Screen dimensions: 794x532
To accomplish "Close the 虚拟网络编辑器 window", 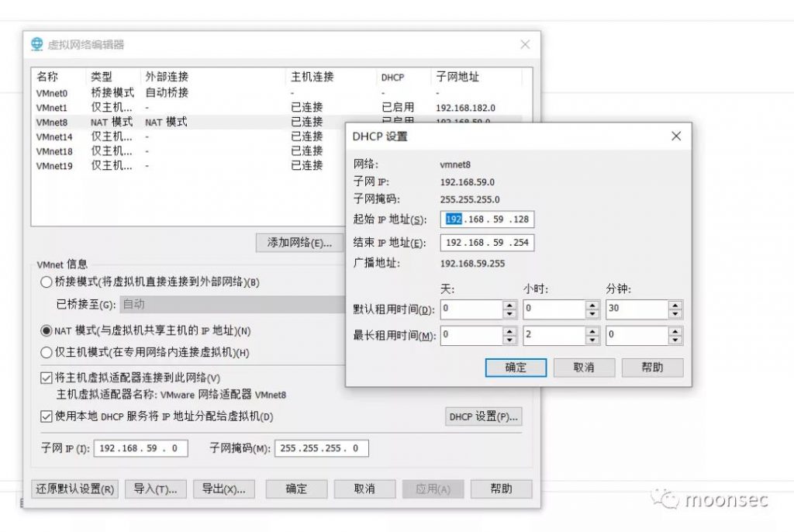I will pyautogui.click(x=525, y=44).
